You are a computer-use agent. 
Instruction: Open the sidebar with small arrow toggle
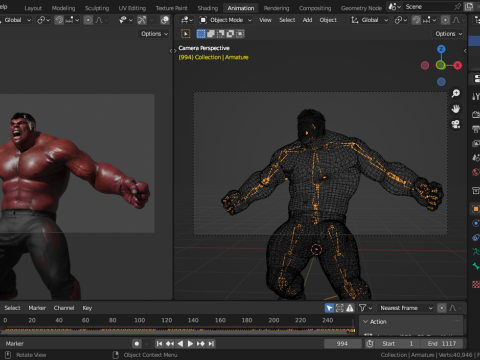pos(465,51)
